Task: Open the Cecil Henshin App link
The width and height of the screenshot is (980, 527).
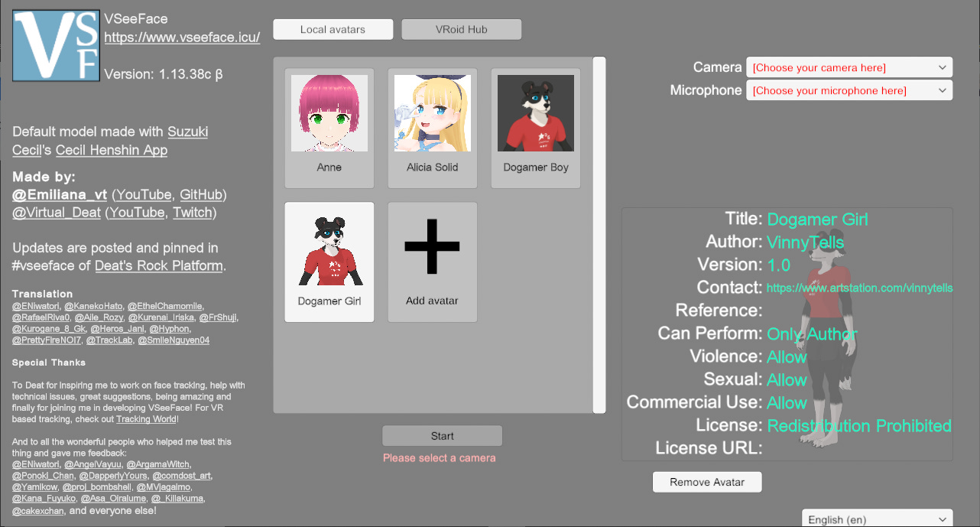Action: point(112,150)
